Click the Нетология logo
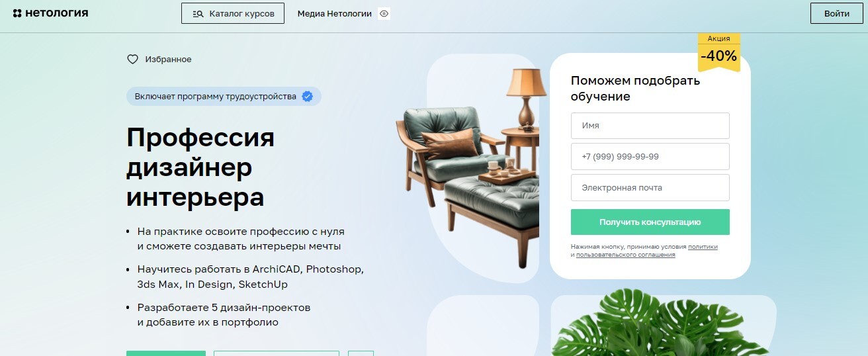The width and height of the screenshot is (868, 356). [x=50, y=13]
